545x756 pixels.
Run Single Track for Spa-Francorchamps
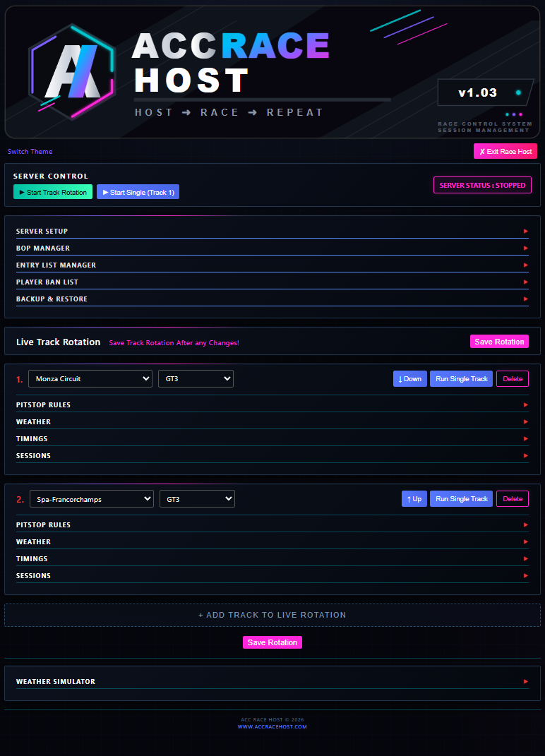coord(462,499)
